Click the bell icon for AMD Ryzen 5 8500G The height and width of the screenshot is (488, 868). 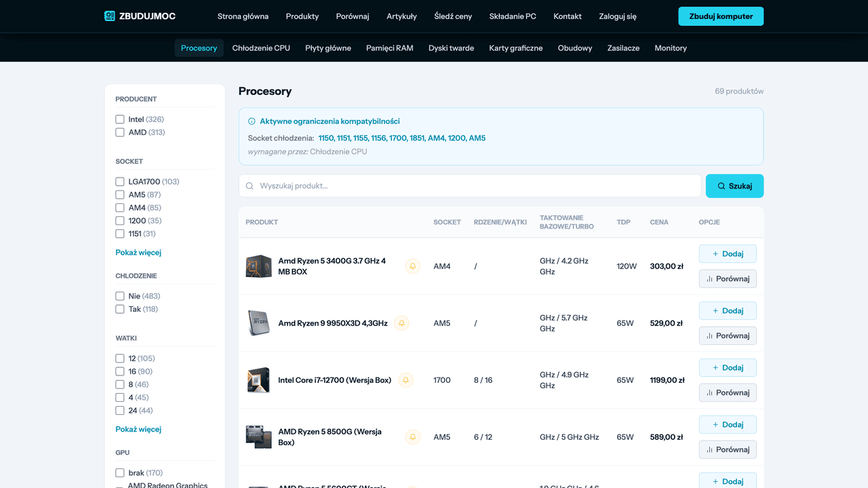point(412,437)
